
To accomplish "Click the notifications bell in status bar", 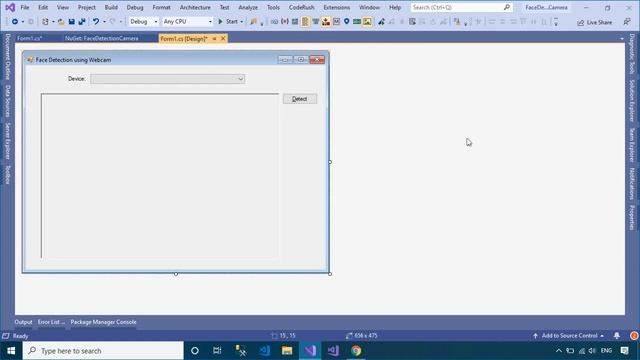I will 617,336.
